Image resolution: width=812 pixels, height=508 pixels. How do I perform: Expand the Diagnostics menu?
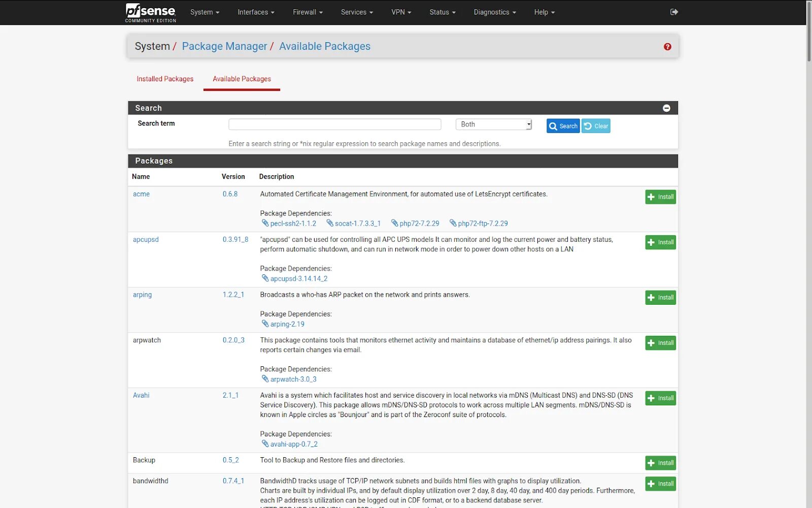[x=495, y=12]
